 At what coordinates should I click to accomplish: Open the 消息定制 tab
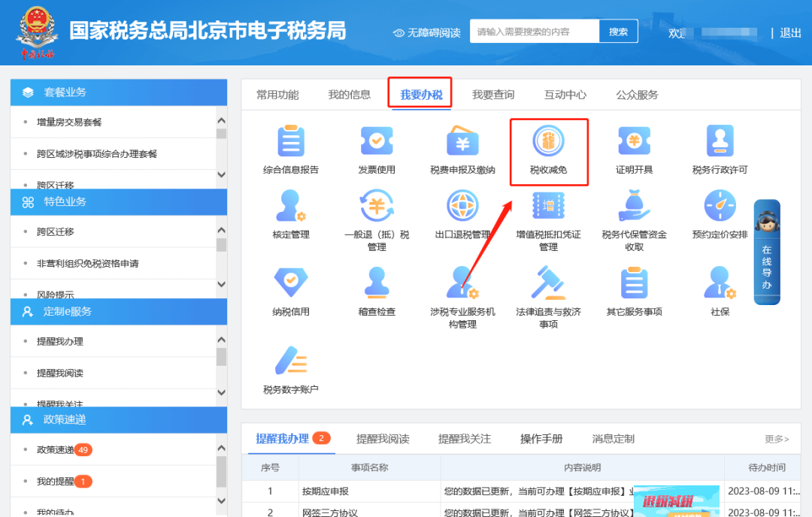[x=614, y=439]
